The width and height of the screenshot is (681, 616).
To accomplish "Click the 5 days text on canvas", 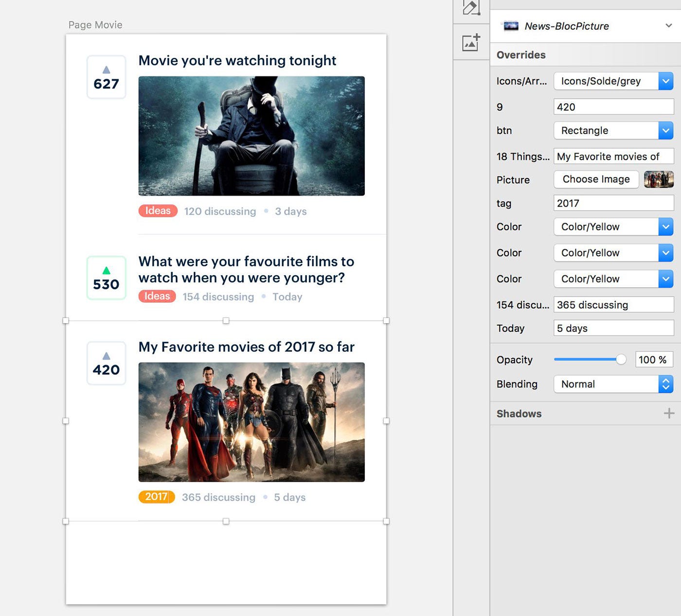I will [290, 497].
